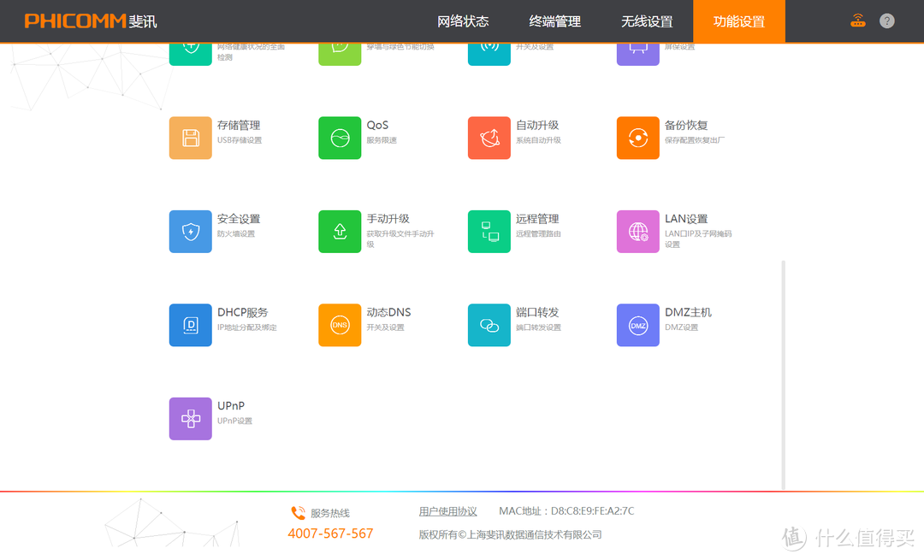The width and height of the screenshot is (924, 560).
Task: Click the 备份恢复 backup and restore icon
Action: click(x=637, y=138)
